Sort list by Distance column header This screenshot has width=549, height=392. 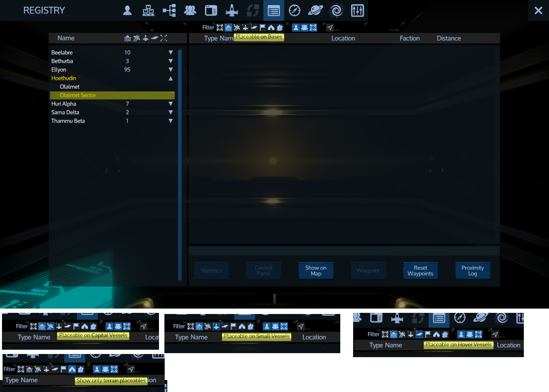[448, 38]
